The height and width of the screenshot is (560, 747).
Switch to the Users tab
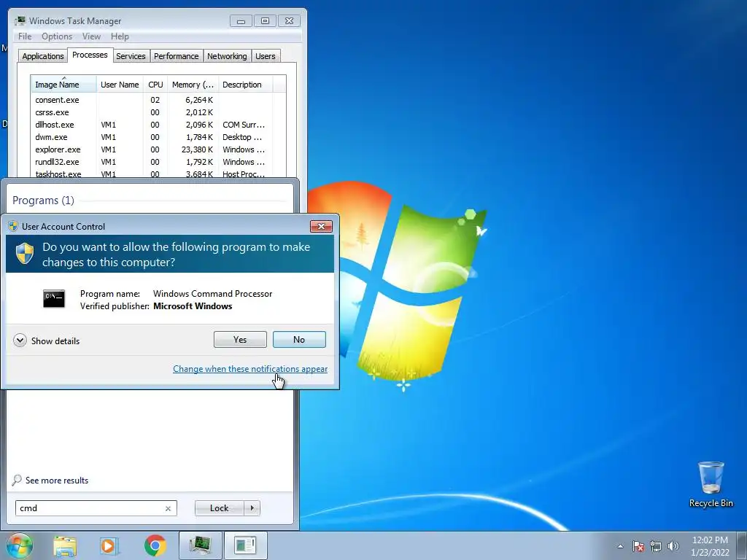pyautogui.click(x=266, y=55)
